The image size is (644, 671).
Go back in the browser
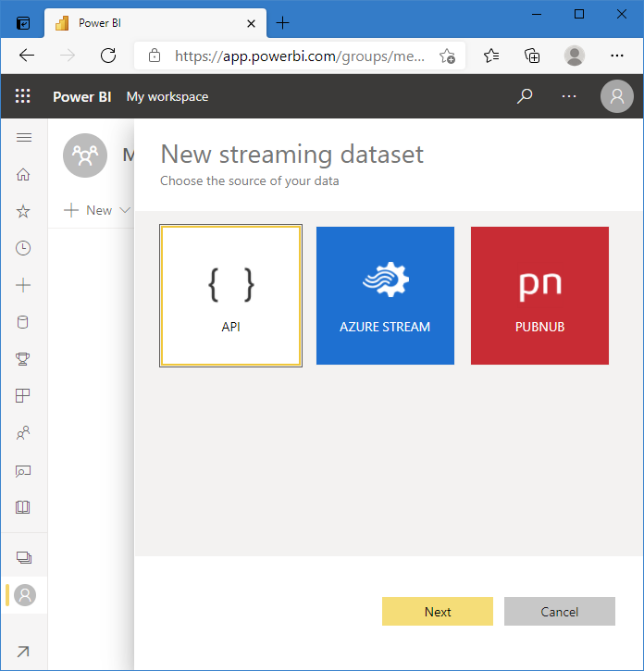click(27, 56)
